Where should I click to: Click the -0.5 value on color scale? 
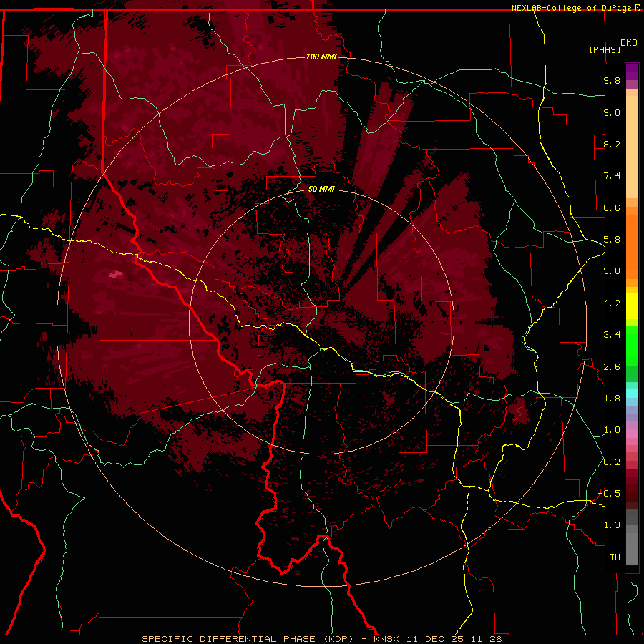[x=609, y=494]
